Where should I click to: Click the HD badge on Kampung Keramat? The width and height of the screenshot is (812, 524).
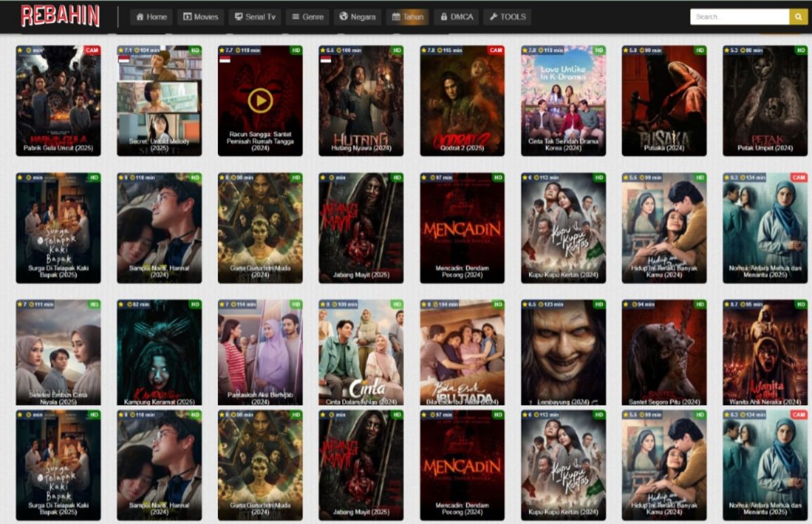click(x=196, y=304)
